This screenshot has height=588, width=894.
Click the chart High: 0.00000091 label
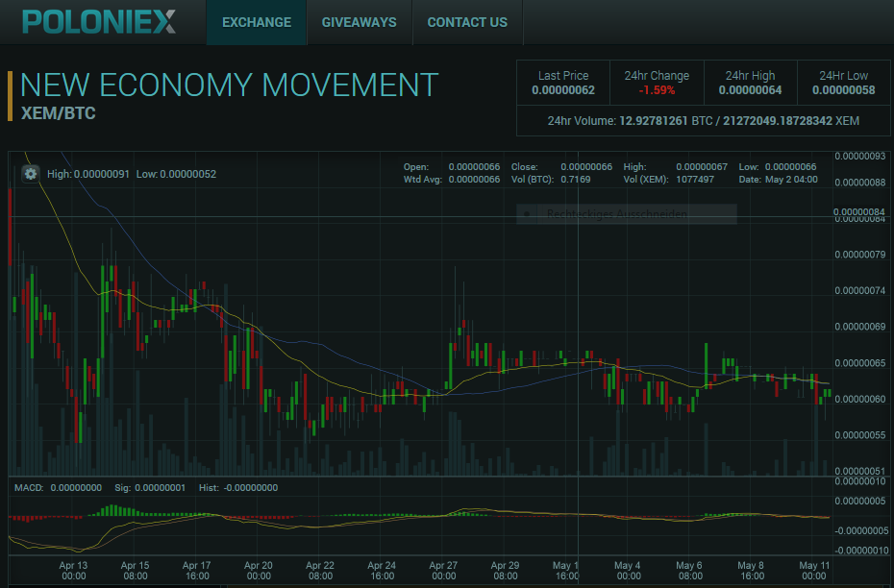coord(88,174)
